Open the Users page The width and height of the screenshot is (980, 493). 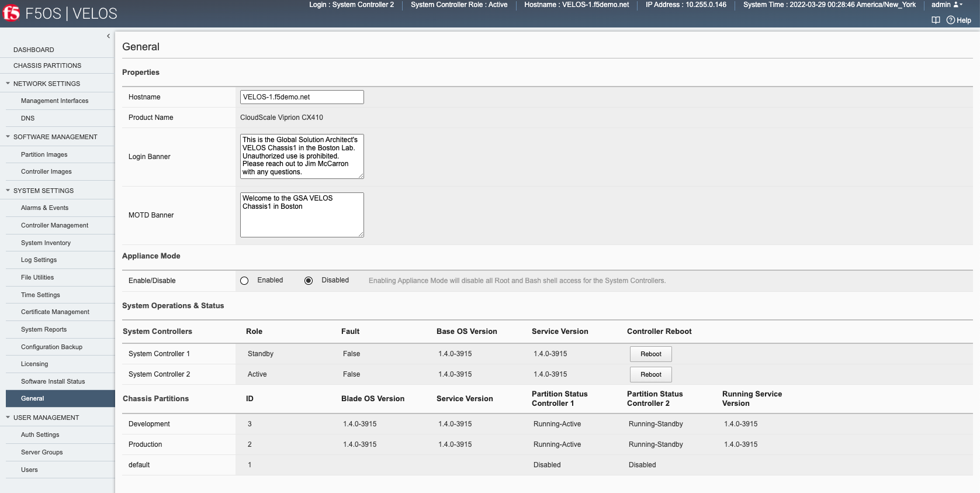(x=29, y=470)
